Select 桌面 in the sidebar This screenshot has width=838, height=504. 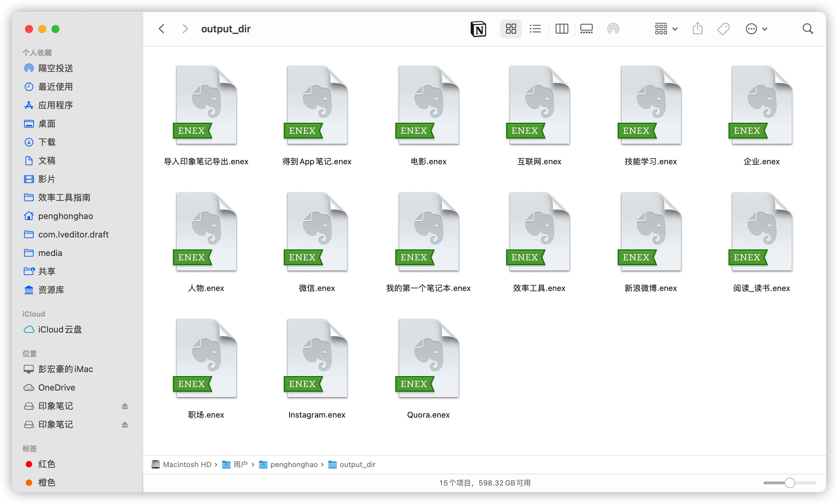pyautogui.click(x=78, y=124)
